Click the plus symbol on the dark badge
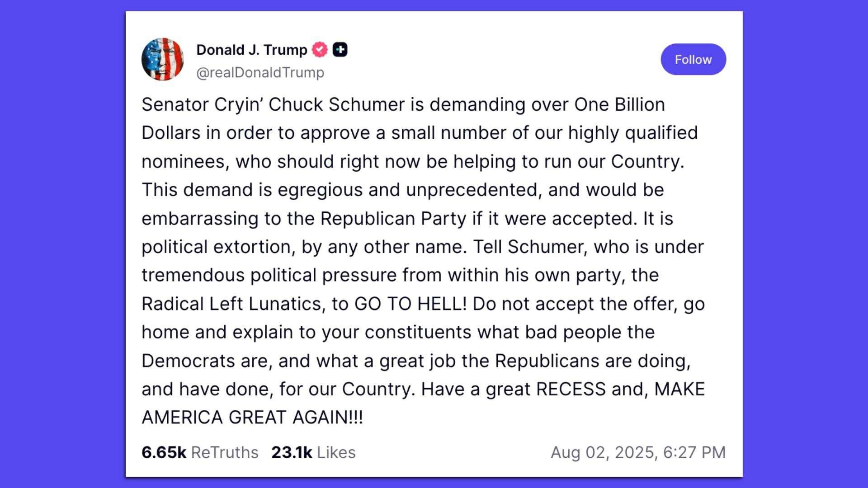Viewport: 868px width, 488px height. click(340, 50)
